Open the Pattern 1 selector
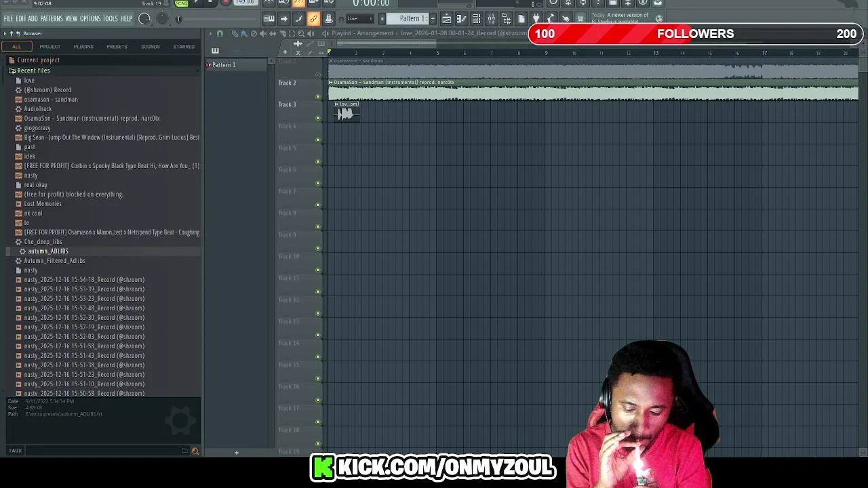 pos(407,18)
